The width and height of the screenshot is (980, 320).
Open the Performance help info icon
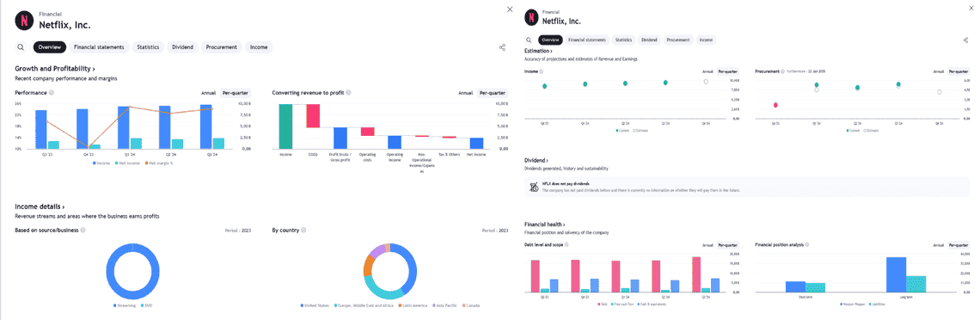click(x=52, y=93)
